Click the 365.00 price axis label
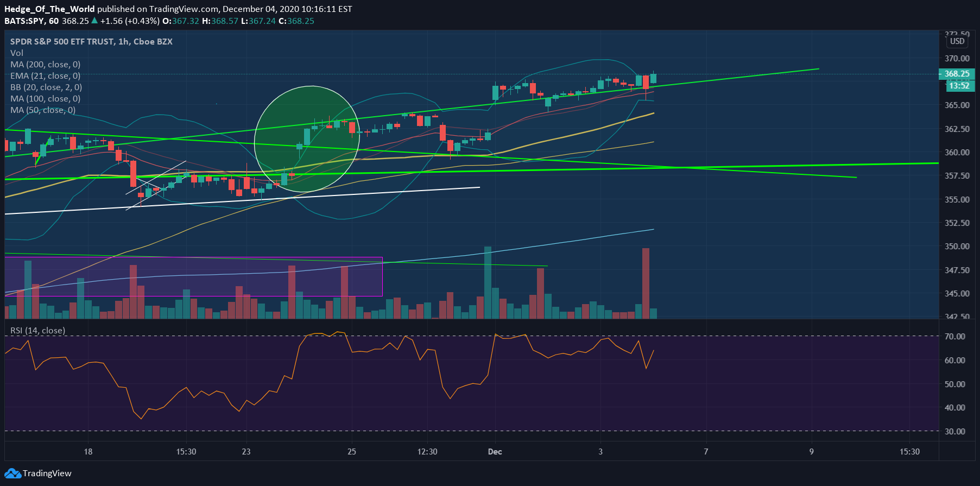This screenshot has height=486, width=980. (957, 105)
